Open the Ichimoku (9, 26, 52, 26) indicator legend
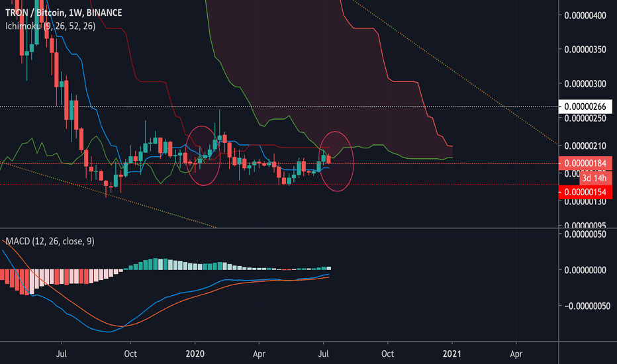This screenshot has width=617, height=364. coord(50,26)
